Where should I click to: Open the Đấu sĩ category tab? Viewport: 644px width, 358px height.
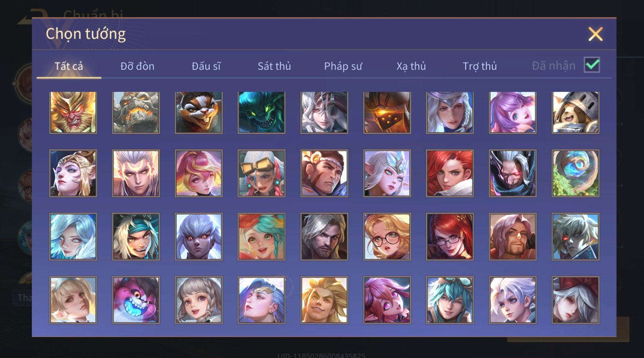click(206, 66)
